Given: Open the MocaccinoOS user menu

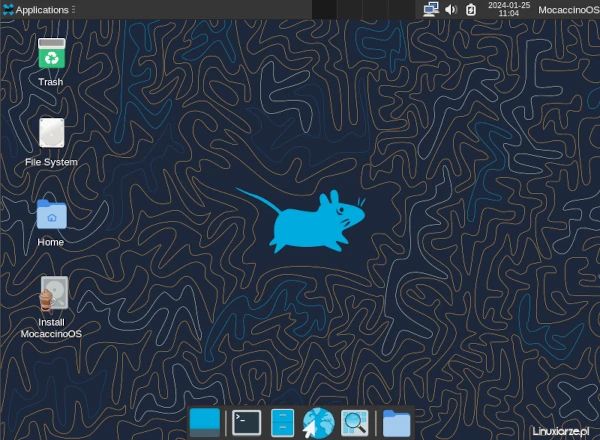Looking at the screenshot, I should click(569, 10).
